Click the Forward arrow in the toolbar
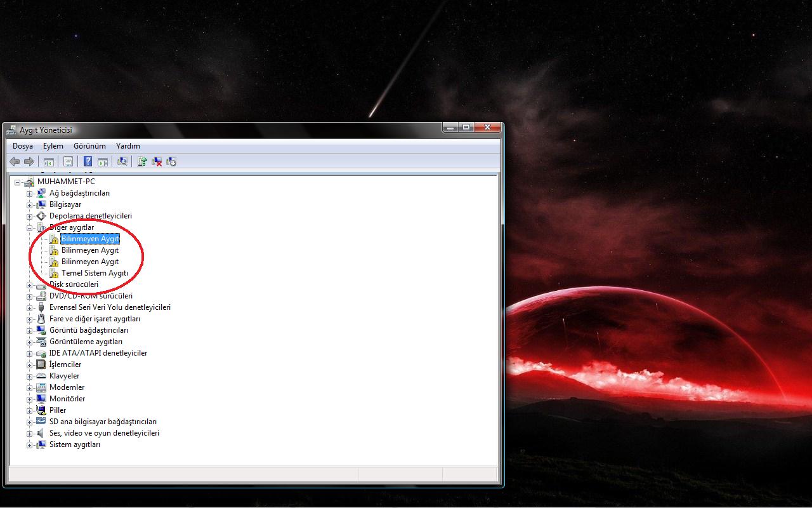 (x=29, y=162)
